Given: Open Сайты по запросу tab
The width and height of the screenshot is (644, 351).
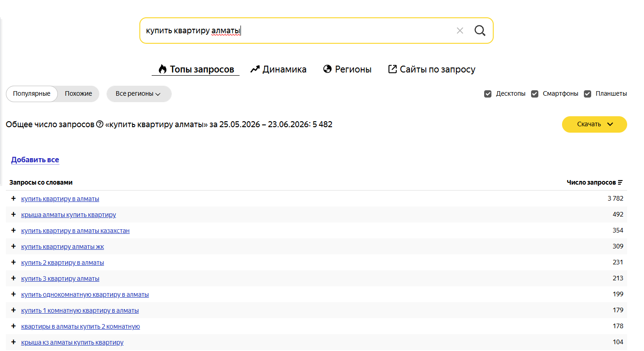Looking at the screenshot, I should coord(432,69).
